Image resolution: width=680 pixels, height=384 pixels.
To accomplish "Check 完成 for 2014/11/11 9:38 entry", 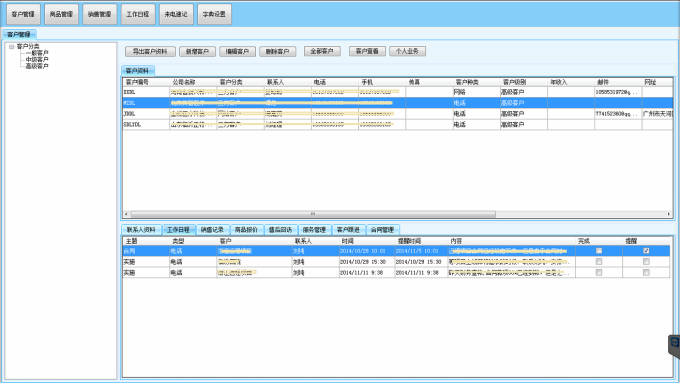I will pyautogui.click(x=599, y=272).
